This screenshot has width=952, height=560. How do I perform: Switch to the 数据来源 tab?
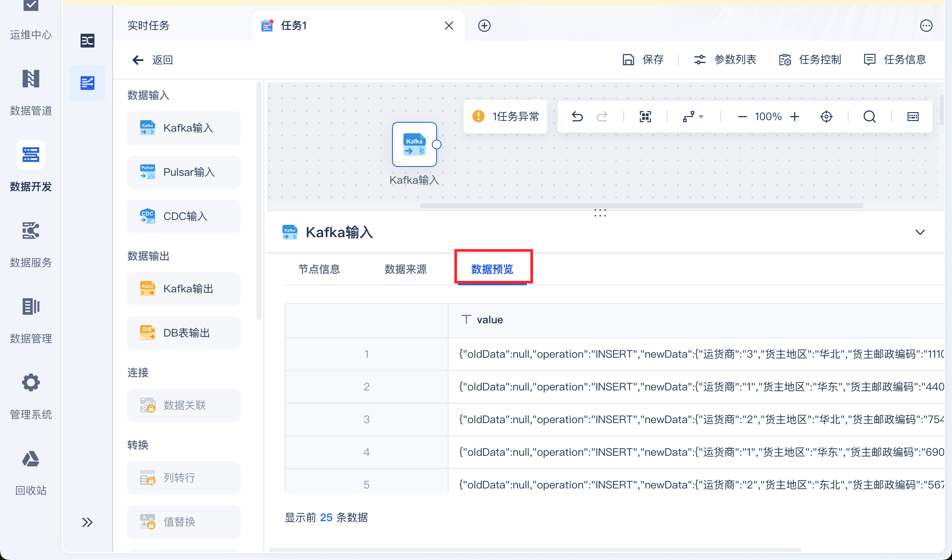405,269
